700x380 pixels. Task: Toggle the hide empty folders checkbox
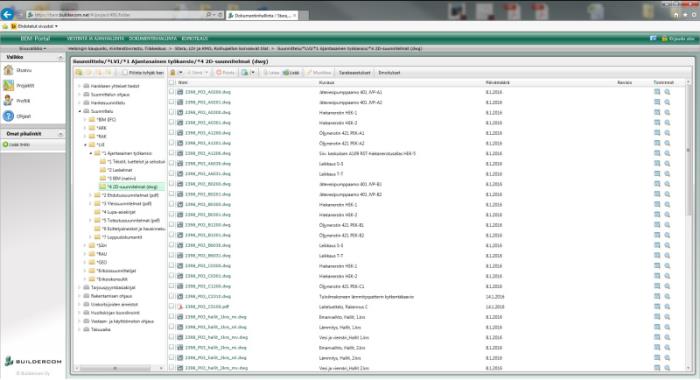pos(125,72)
